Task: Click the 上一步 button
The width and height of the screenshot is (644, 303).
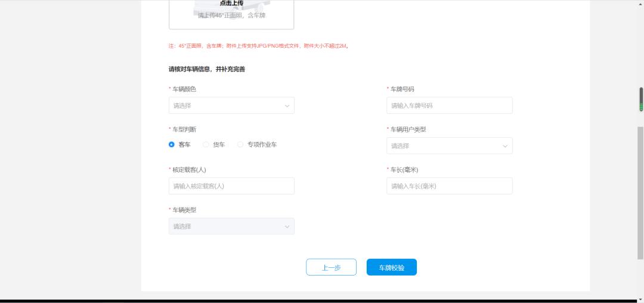Action: click(x=331, y=267)
